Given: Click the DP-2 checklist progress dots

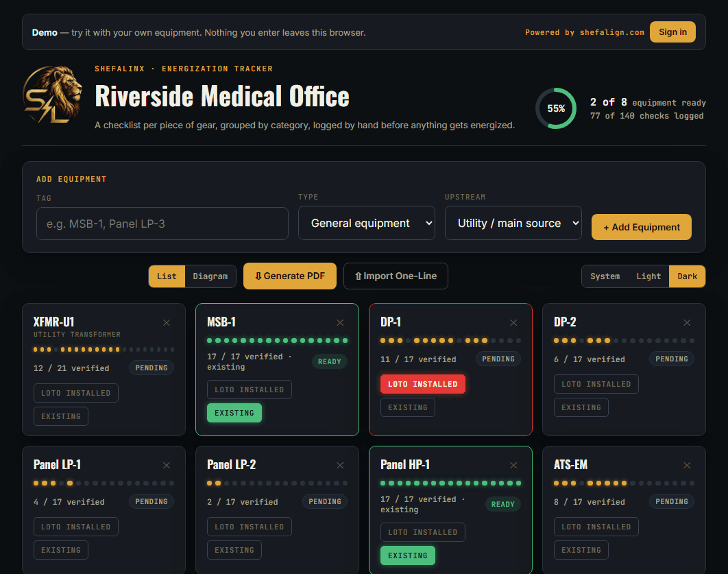Looking at the screenshot, I should 624,340.
